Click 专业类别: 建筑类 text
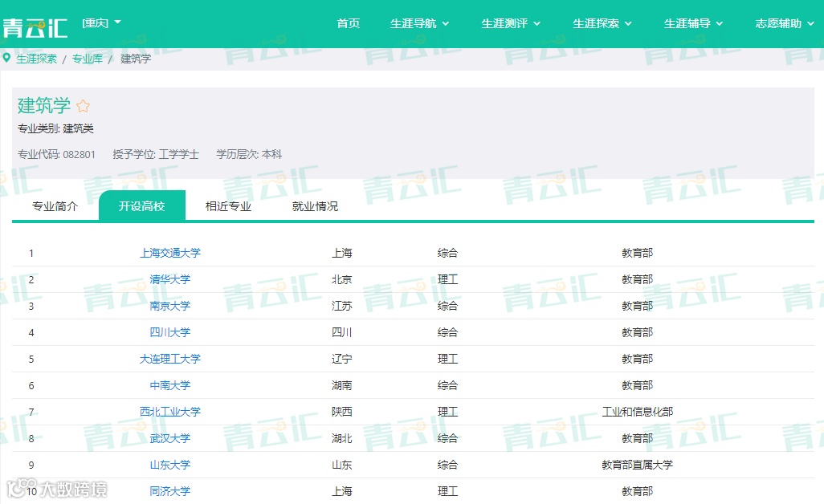Screen dimensions: 824x504 [x=55, y=128]
